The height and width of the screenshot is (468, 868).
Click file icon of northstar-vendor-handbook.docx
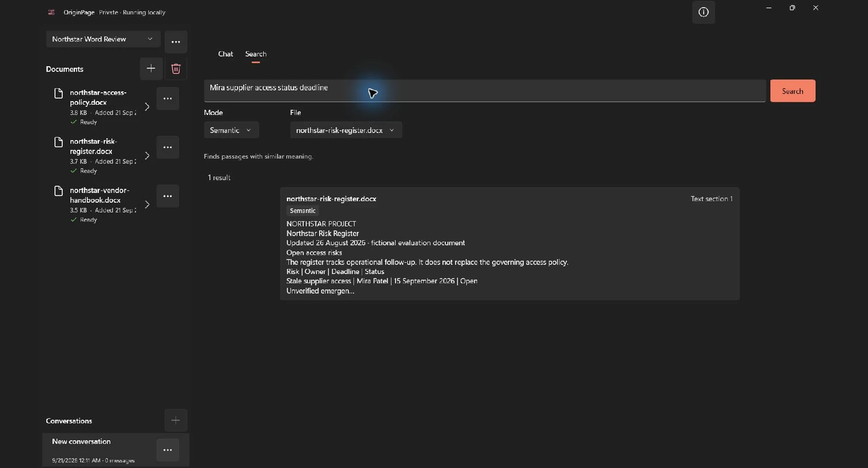[x=59, y=191]
